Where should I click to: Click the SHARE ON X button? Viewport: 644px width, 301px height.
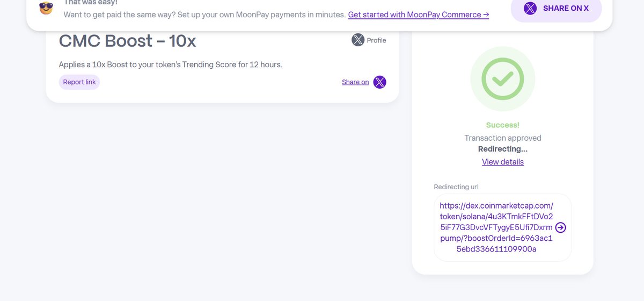556,9
